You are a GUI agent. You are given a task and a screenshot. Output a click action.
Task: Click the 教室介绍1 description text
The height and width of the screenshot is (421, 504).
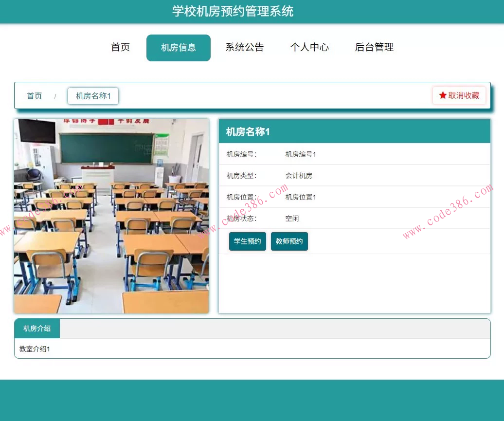click(34, 349)
